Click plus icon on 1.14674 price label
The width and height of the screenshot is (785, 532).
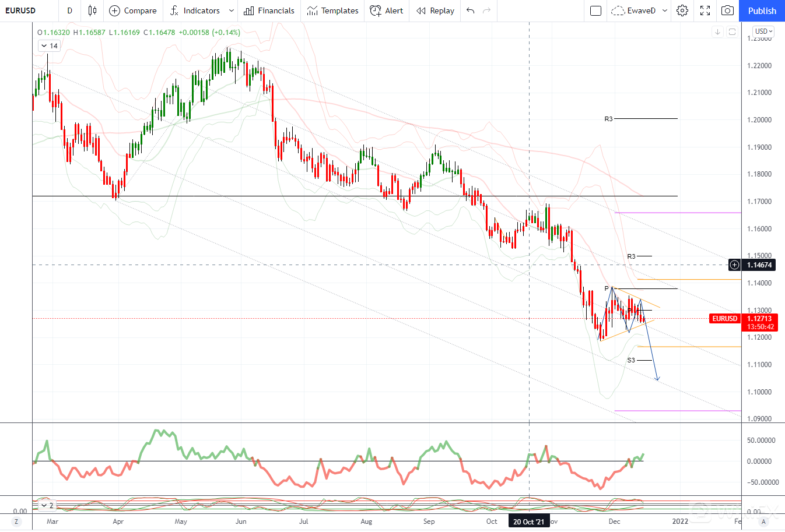(735, 265)
